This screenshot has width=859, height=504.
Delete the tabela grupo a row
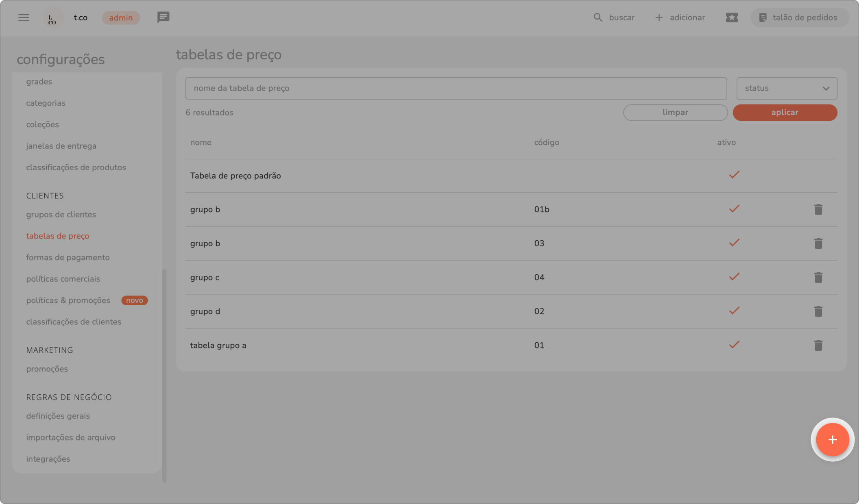818,345
